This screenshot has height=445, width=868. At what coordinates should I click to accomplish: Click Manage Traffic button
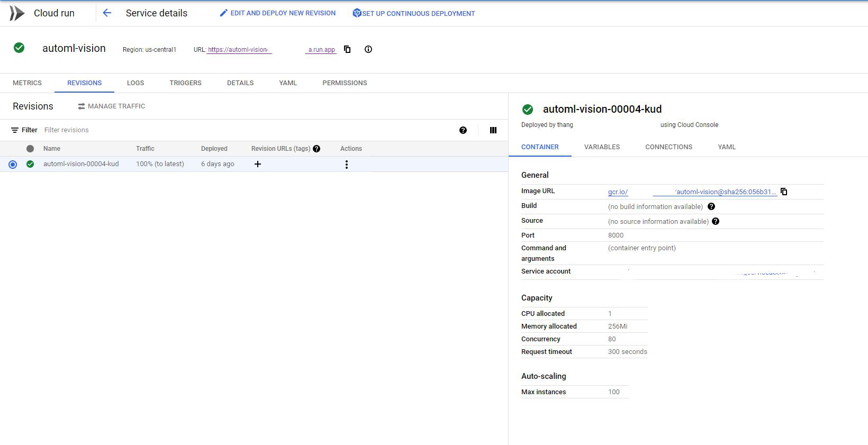pos(111,106)
